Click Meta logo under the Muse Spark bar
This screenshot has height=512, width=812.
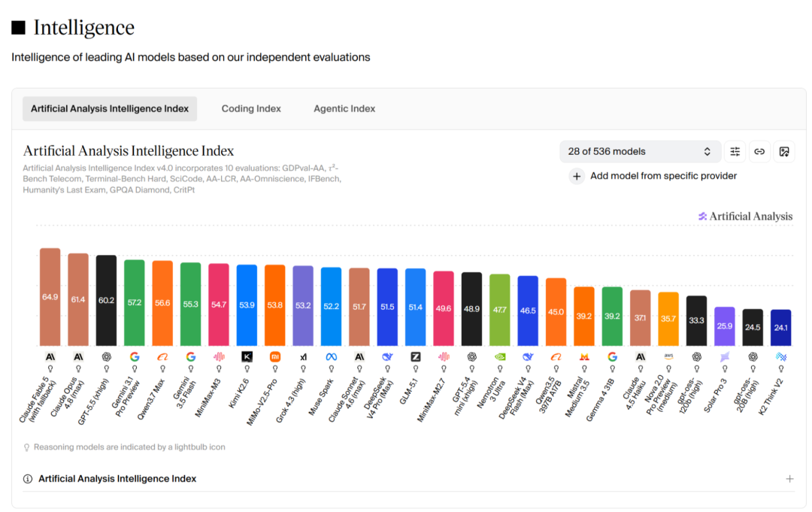tap(332, 356)
